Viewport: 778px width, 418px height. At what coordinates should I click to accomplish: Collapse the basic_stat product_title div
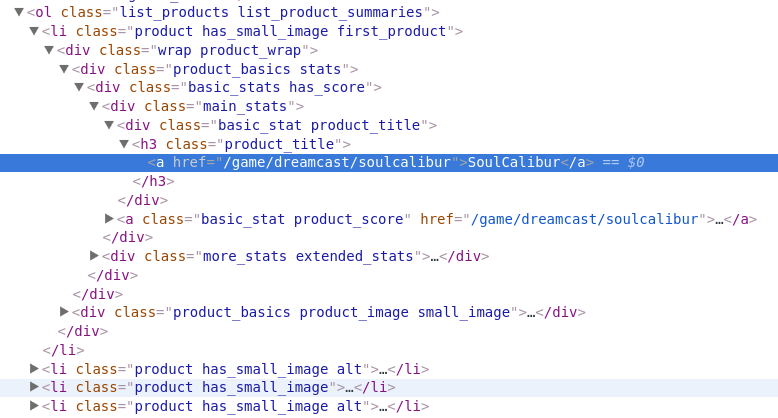[x=109, y=126]
